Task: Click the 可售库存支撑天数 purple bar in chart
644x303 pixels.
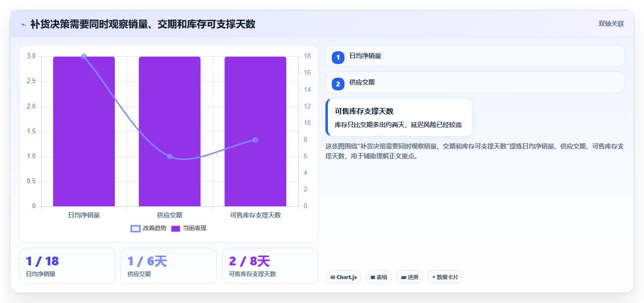Action: pos(256,131)
